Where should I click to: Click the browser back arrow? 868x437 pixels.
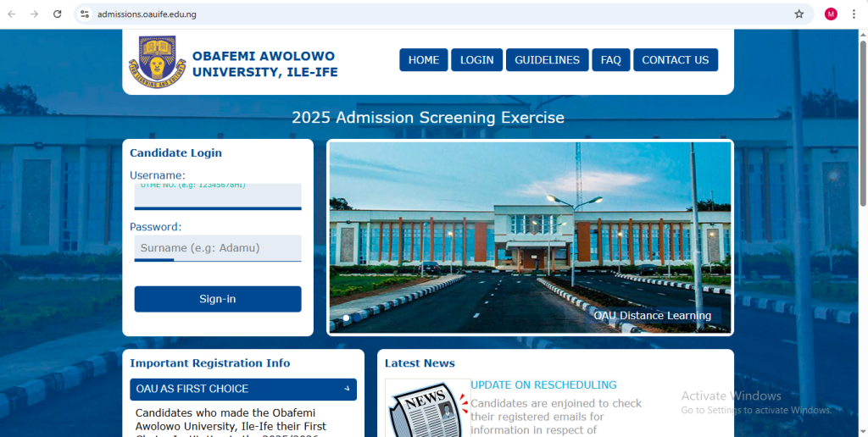coord(12,14)
